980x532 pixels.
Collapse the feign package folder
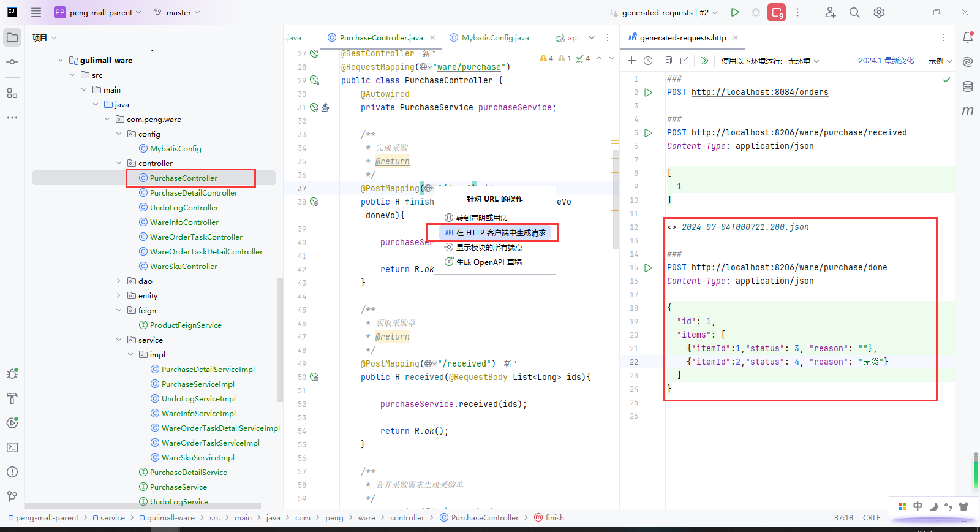tap(119, 310)
